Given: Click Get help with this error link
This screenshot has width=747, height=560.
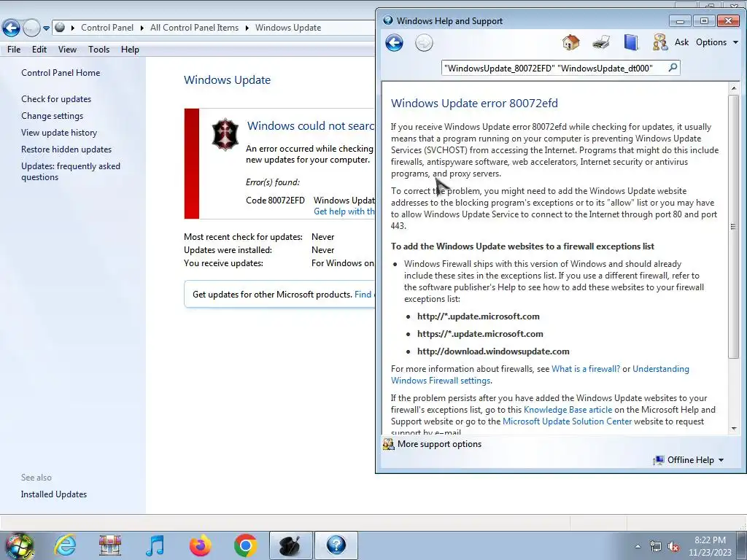Looking at the screenshot, I should click(344, 211).
